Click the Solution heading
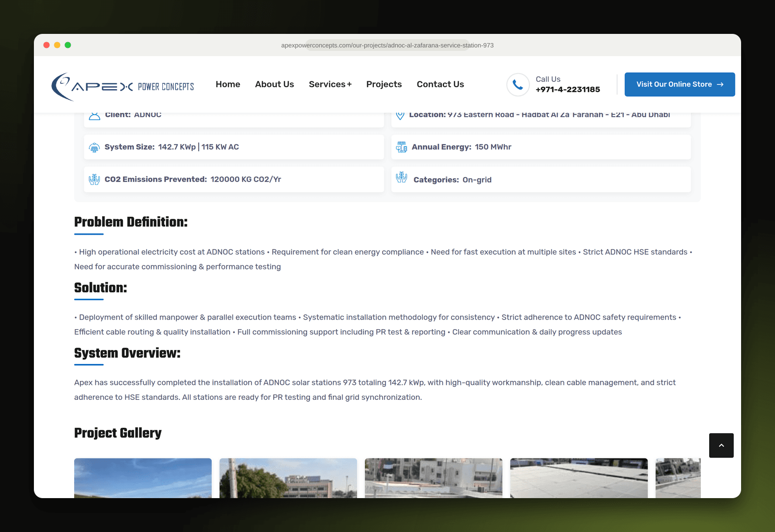 (x=100, y=288)
